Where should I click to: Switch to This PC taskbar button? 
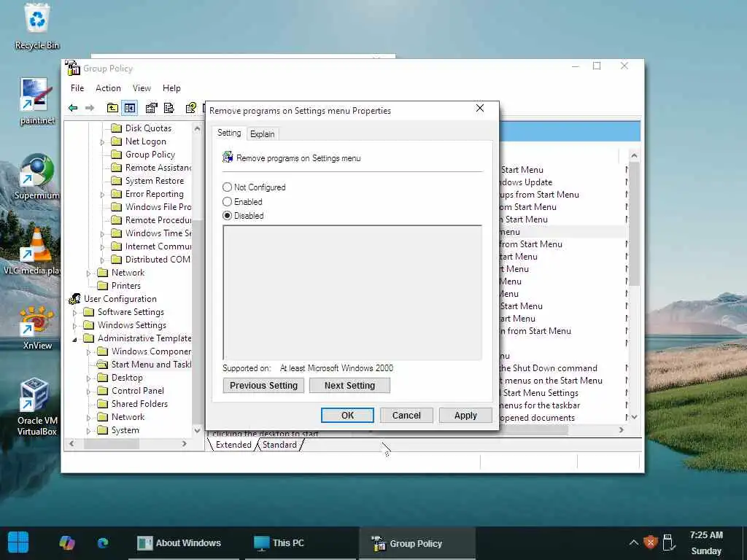(300, 542)
